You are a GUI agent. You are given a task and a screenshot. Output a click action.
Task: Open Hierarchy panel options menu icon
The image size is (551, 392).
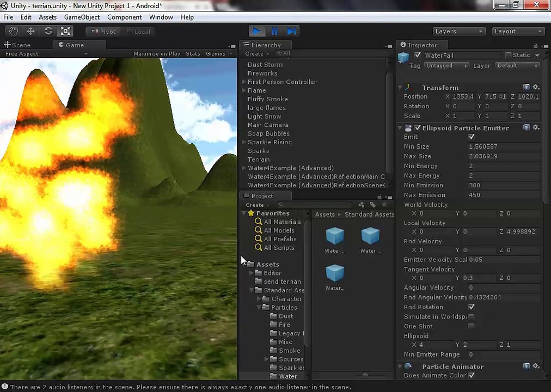388,46
